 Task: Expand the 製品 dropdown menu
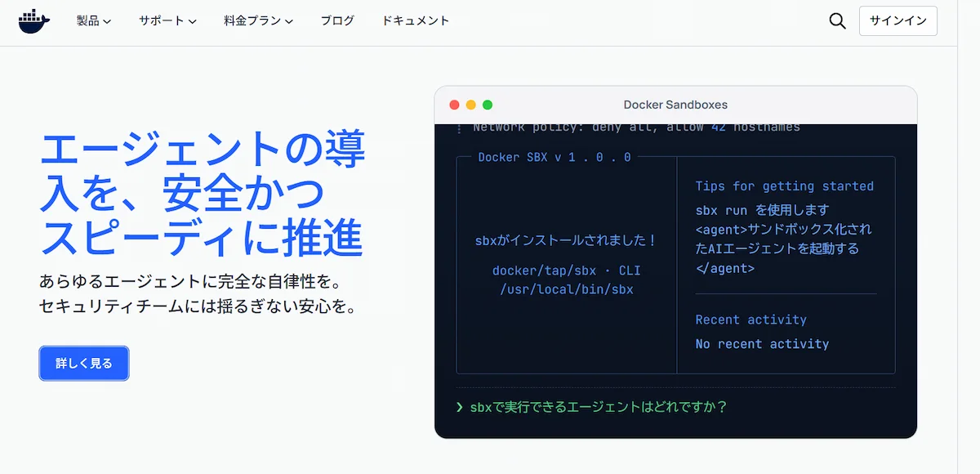[94, 21]
